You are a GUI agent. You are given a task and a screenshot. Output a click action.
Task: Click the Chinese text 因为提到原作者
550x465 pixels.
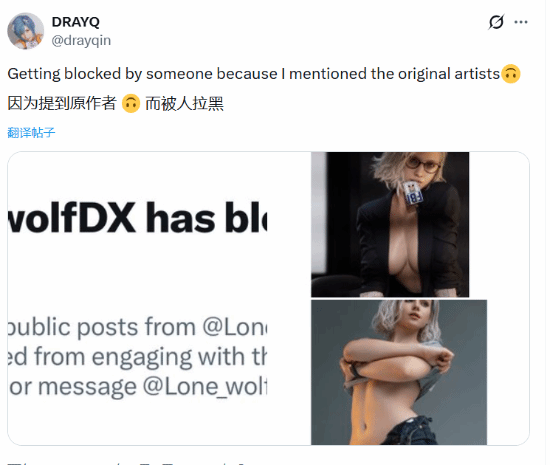(62, 104)
